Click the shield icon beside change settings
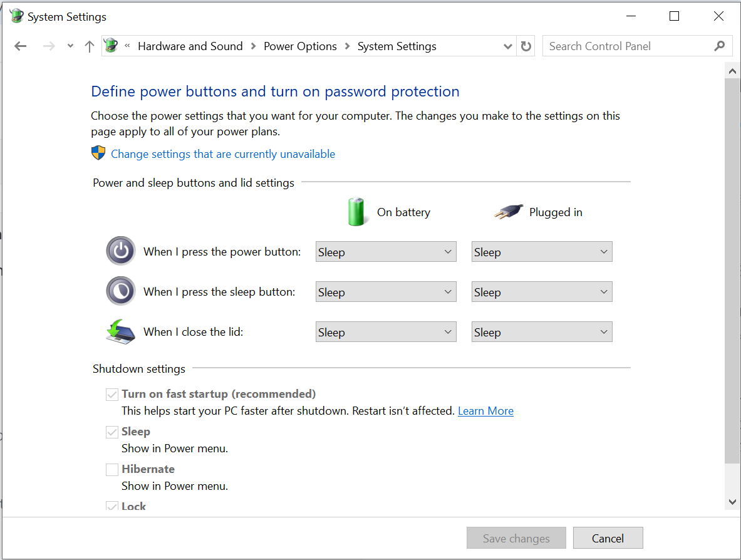Viewport: 741px width, 560px height. [98, 153]
